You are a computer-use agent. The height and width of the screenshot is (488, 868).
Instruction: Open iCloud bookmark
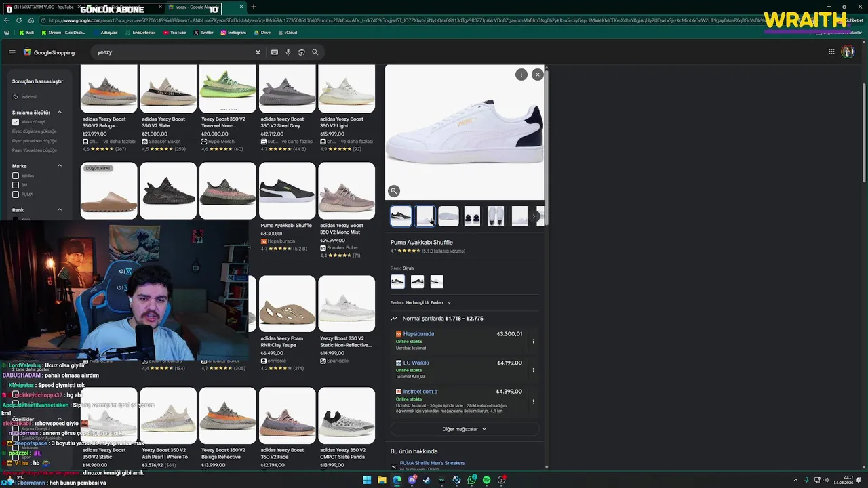click(288, 33)
